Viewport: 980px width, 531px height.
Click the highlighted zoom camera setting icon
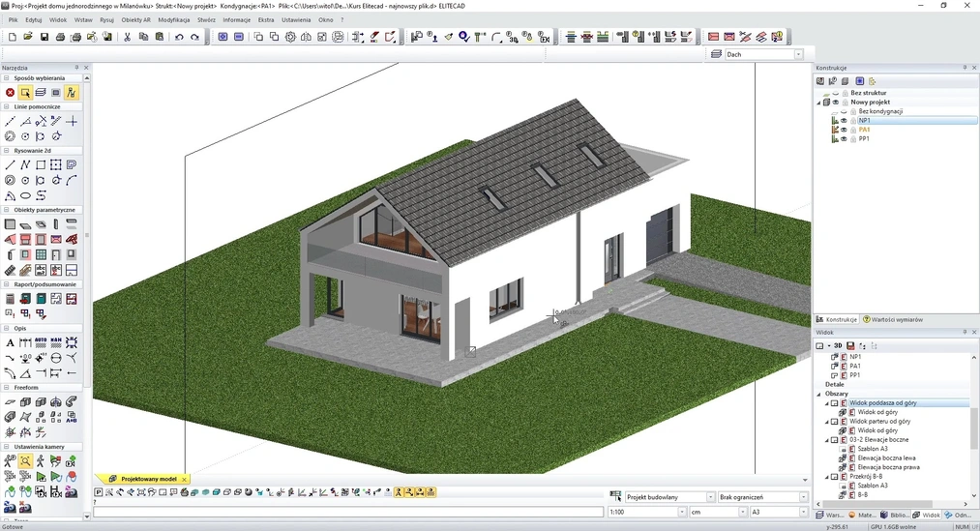pos(25,461)
